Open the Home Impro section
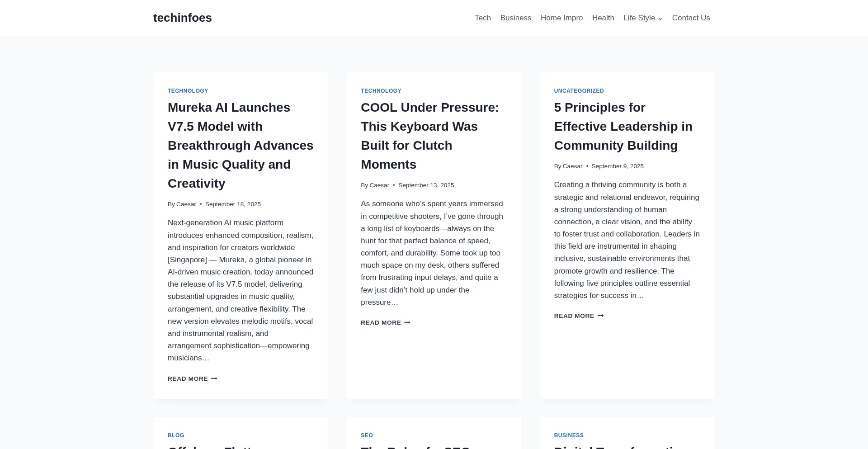The image size is (868, 449). tap(561, 18)
